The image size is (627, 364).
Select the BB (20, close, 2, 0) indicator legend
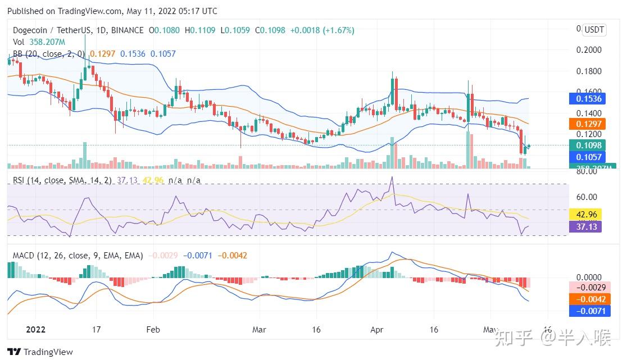point(49,54)
